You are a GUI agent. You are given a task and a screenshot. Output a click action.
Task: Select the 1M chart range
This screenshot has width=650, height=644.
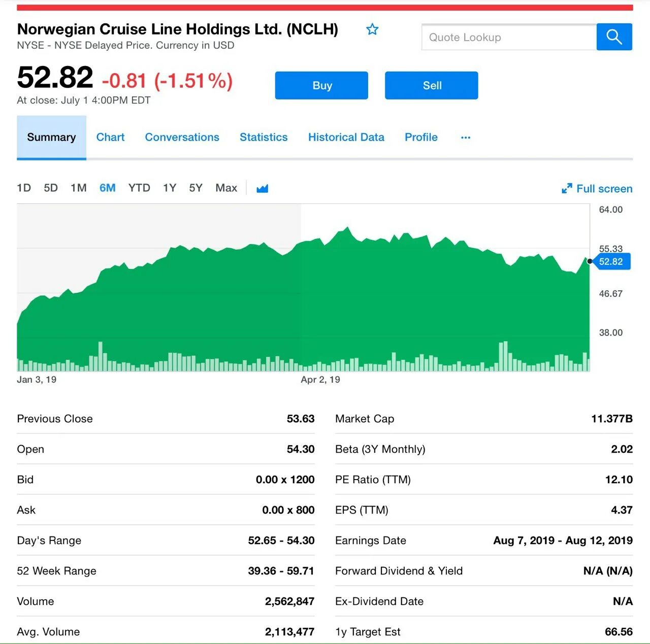[79, 188]
